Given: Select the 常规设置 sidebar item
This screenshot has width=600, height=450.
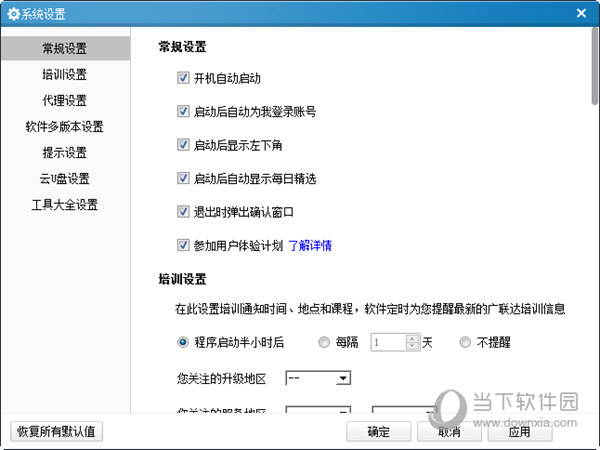Looking at the screenshot, I should [65, 49].
